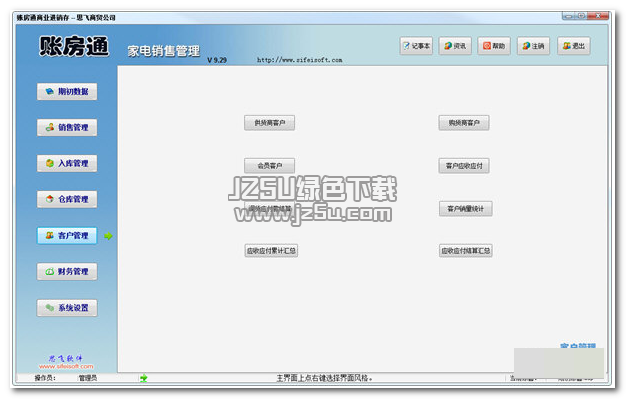
Task: Click the V 9.29 version label
Action: coord(217,60)
